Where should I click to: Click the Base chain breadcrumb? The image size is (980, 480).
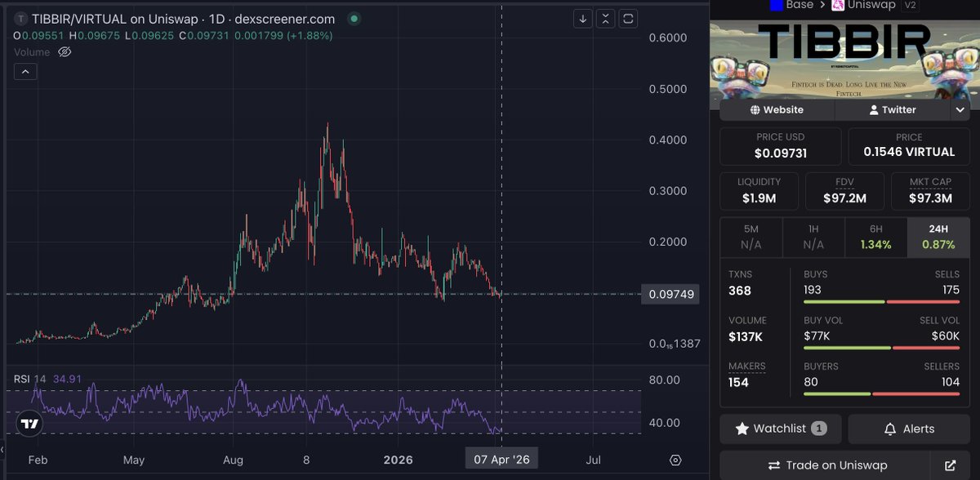(x=799, y=5)
